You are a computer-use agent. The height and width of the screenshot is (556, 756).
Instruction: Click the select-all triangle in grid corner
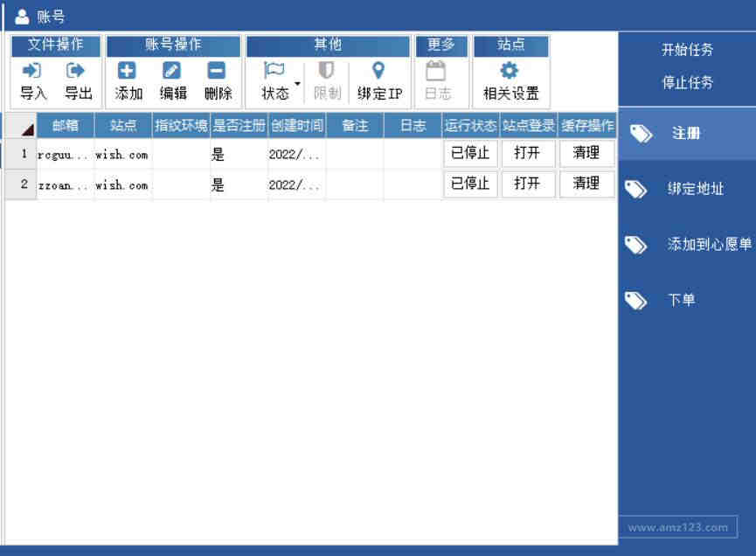(x=28, y=129)
